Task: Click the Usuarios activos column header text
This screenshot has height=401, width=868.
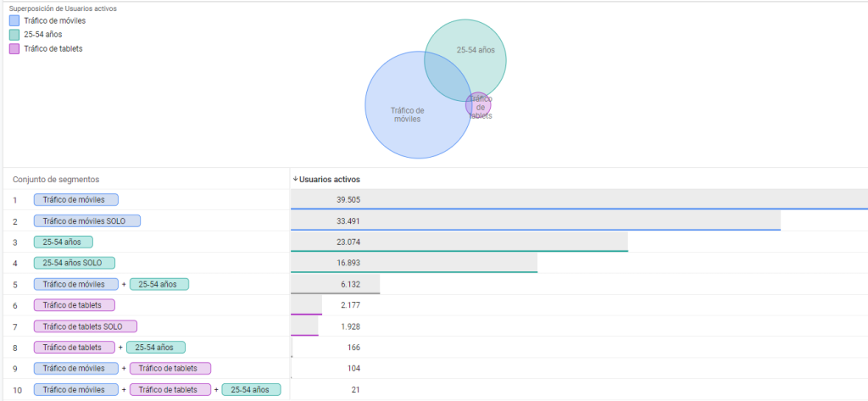Action: pyautogui.click(x=330, y=179)
